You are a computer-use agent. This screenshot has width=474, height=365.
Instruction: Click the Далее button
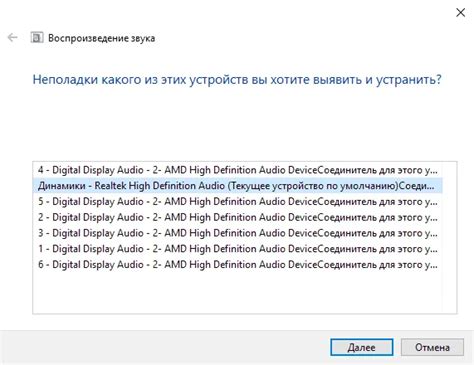click(362, 347)
